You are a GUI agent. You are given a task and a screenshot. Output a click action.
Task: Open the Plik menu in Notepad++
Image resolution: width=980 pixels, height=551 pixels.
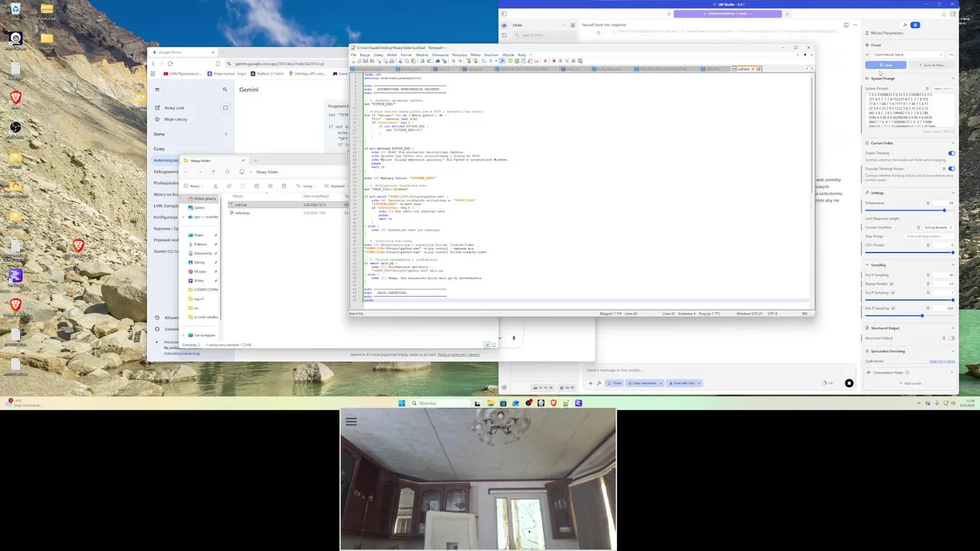pyautogui.click(x=354, y=55)
